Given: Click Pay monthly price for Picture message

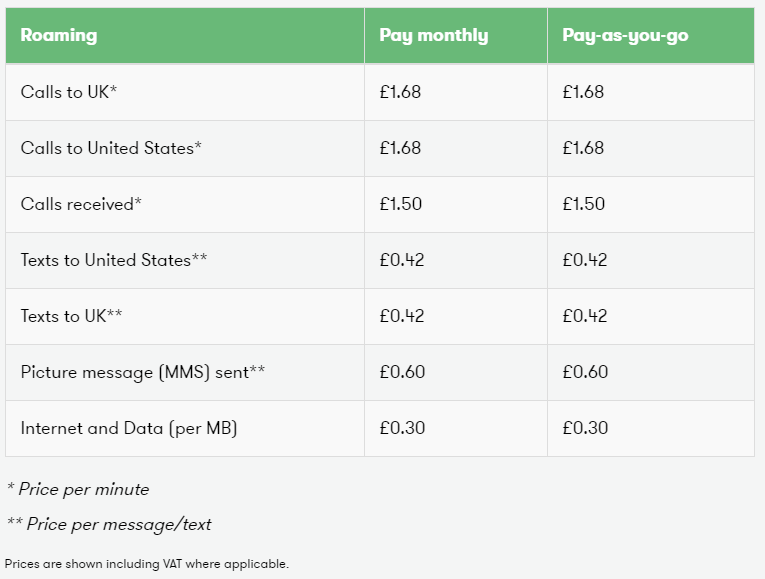Looking at the screenshot, I should tap(403, 372).
